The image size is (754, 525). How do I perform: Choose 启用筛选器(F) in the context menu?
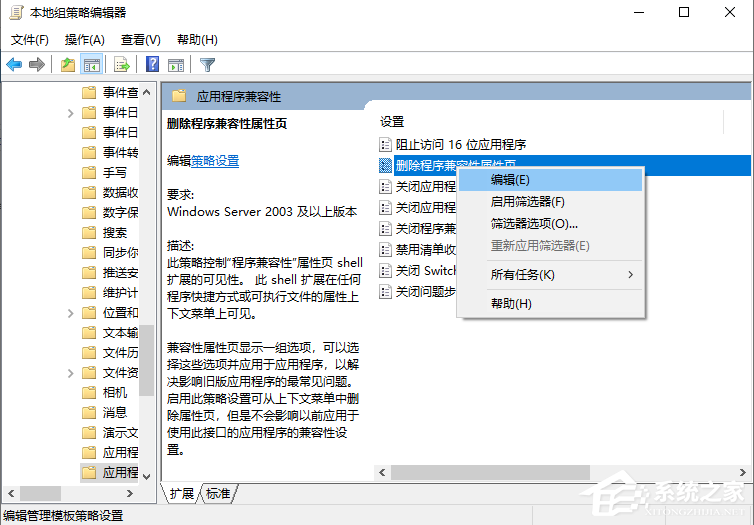coord(551,201)
